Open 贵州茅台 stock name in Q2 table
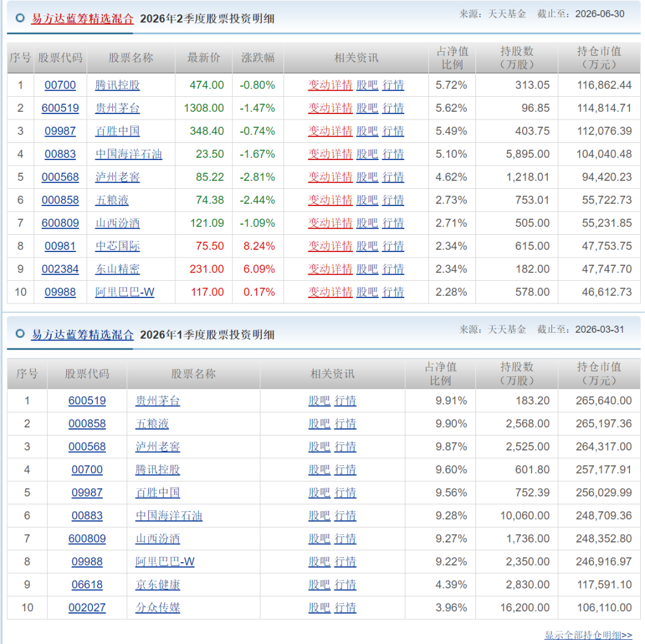Viewport: 645px width, 644px height. click(x=118, y=108)
